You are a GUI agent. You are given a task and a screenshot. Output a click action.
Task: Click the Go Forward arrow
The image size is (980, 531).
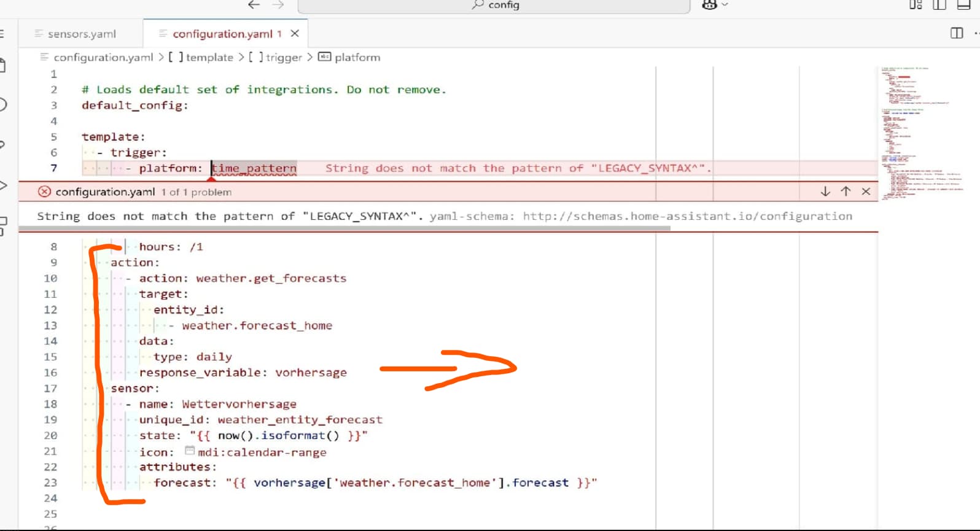click(x=278, y=5)
